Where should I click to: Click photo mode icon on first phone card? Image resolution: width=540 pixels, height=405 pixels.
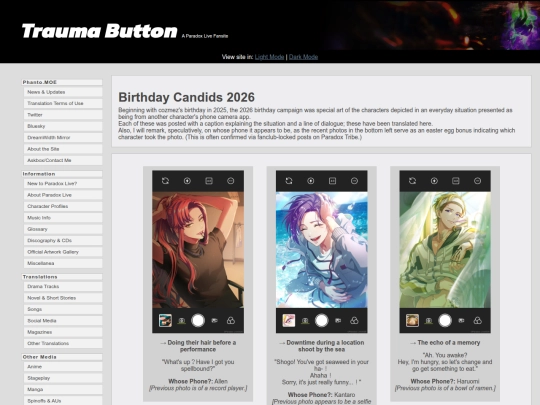coord(181,321)
